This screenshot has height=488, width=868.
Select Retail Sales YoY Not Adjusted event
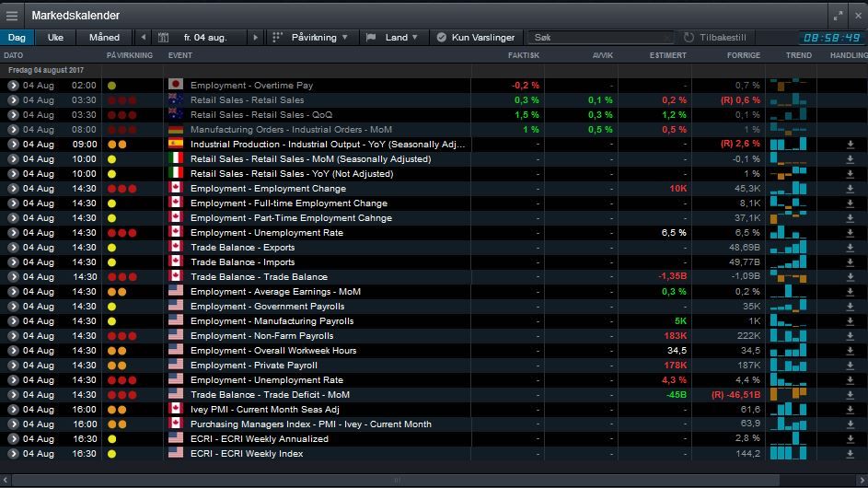coord(292,174)
